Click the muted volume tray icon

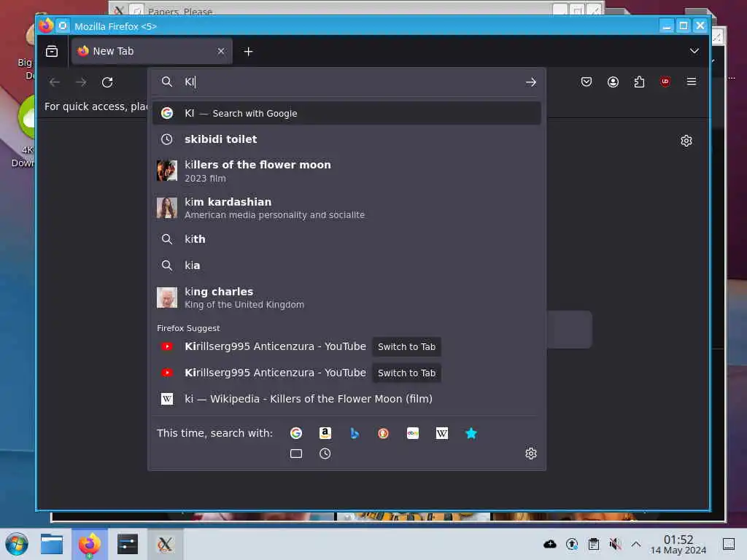tap(614, 544)
